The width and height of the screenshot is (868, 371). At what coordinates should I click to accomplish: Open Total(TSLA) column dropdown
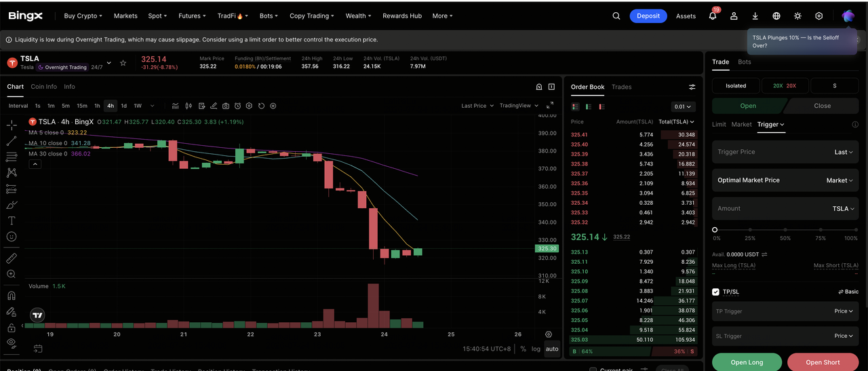click(677, 121)
